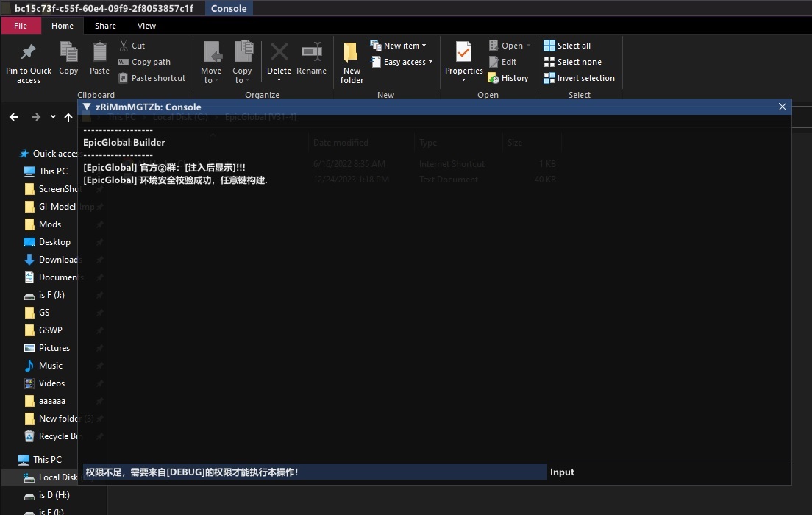This screenshot has height=515, width=812.
Task: Open New folder (3) in sidebar
Action: (x=59, y=419)
